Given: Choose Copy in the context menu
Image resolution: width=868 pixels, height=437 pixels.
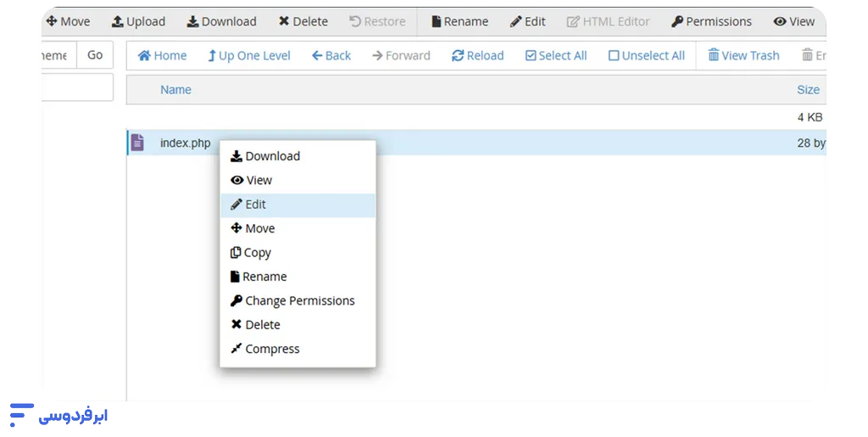Looking at the screenshot, I should pyautogui.click(x=257, y=252).
